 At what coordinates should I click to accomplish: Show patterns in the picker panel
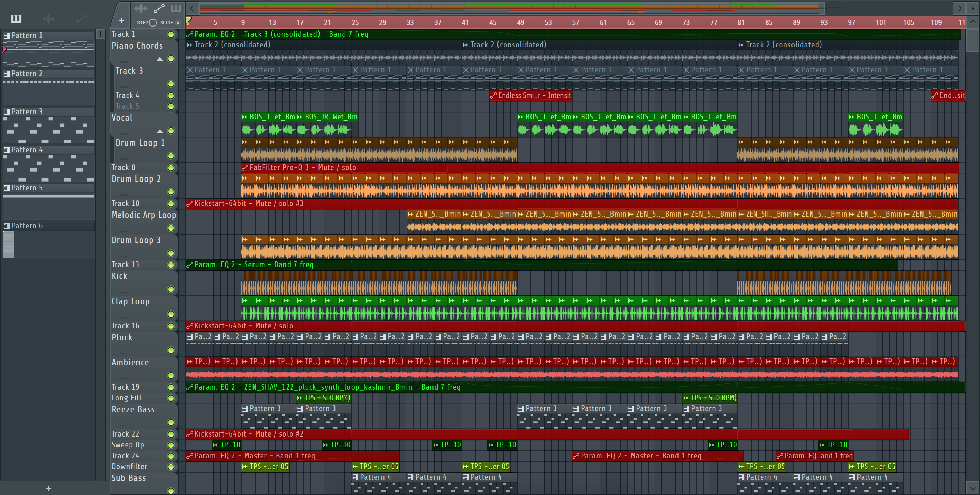(x=16, y=19)
